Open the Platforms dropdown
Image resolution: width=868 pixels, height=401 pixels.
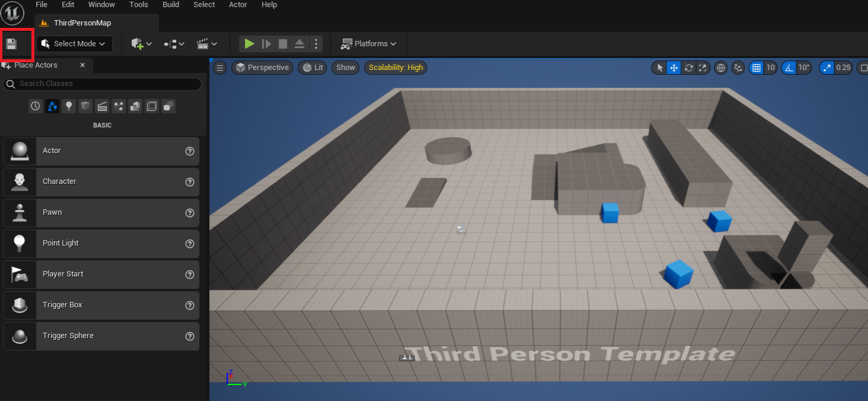368,44
